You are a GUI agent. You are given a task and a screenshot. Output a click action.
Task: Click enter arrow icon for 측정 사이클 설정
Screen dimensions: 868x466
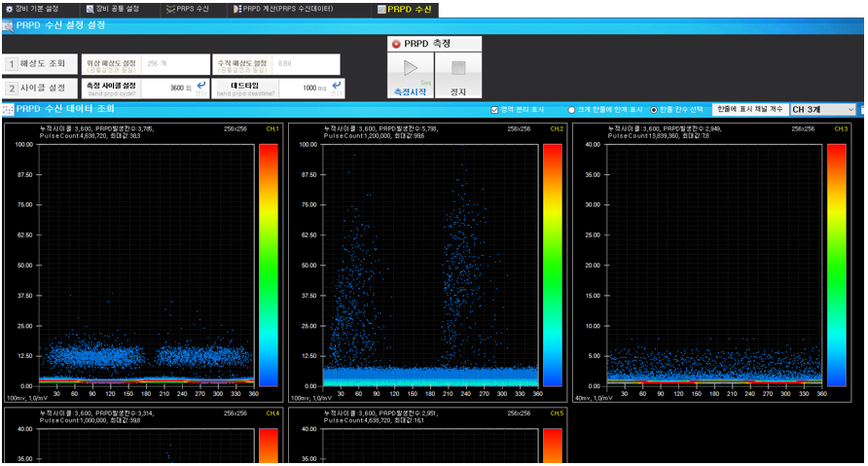pos(200,87)
